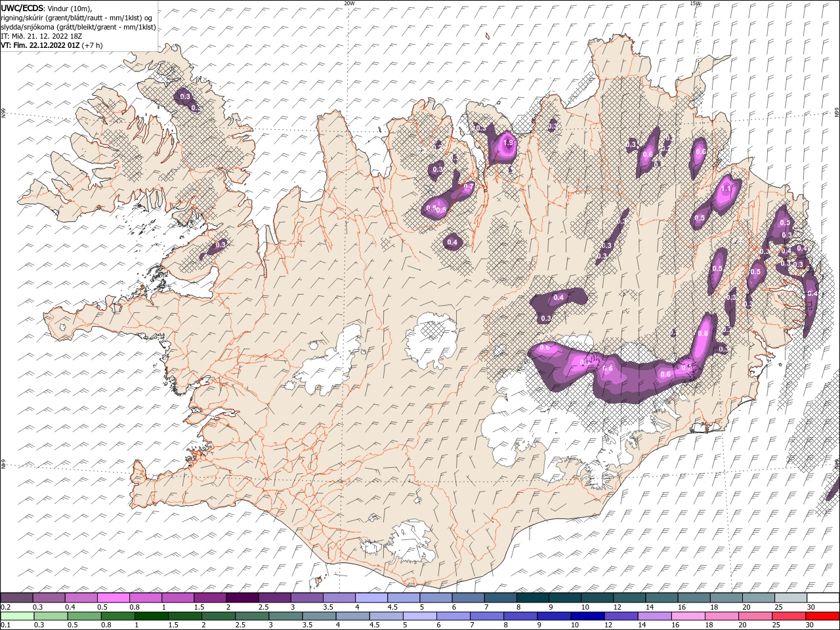
Task: Click the 0.4 label under the snow scale
Action: pos(70,607)
